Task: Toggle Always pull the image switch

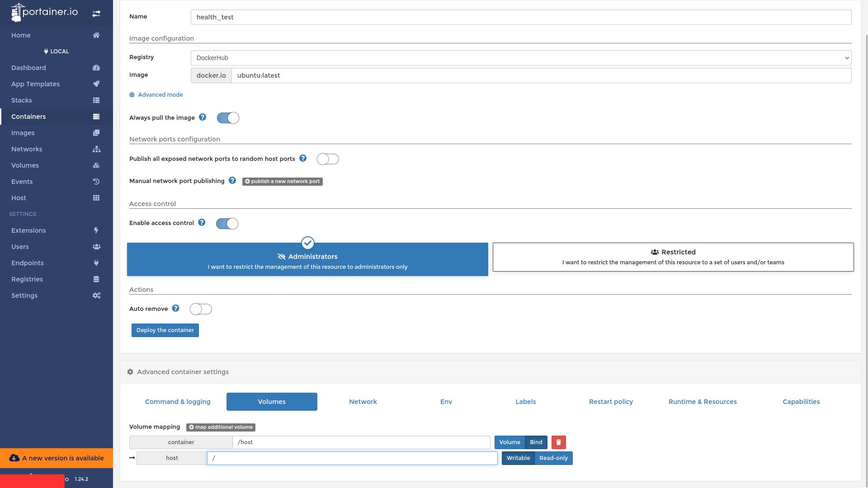Action: pyautogui.click(x=228, y=117)
